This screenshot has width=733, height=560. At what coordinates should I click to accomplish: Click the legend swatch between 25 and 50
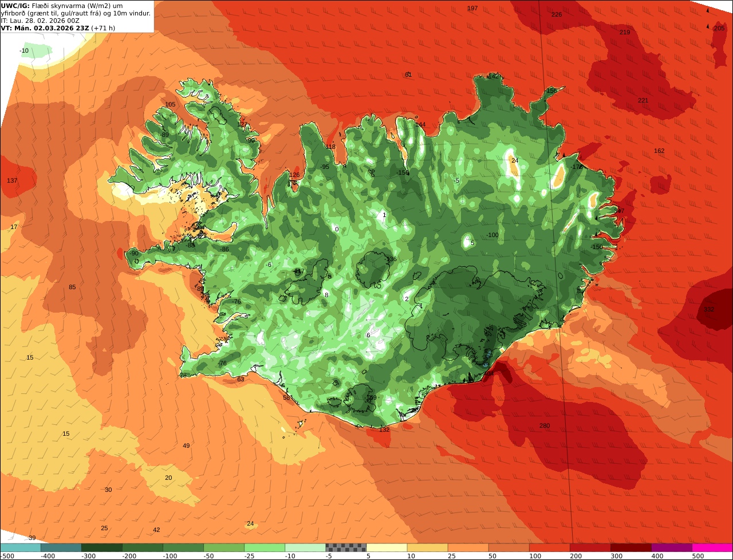click(x=467, y=547)
